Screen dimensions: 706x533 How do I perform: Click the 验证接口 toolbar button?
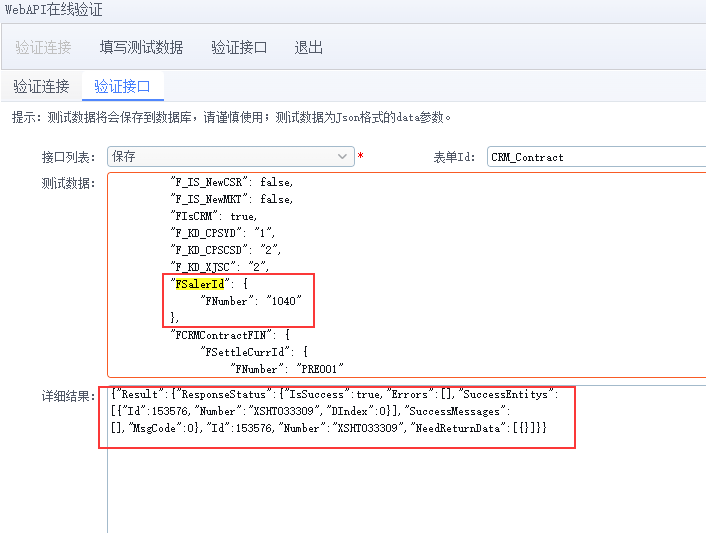tap(239, 47)
